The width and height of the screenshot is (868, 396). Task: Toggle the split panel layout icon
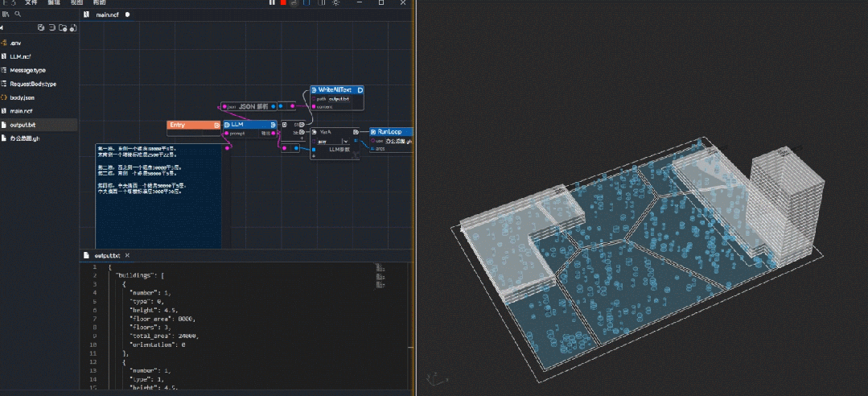click(x=307, y=3)
